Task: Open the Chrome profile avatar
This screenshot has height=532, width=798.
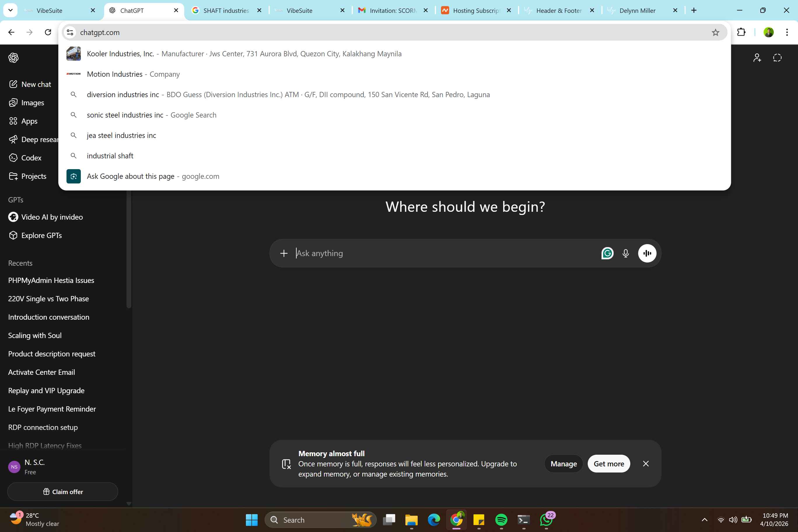Action: [x=769, y=32]
